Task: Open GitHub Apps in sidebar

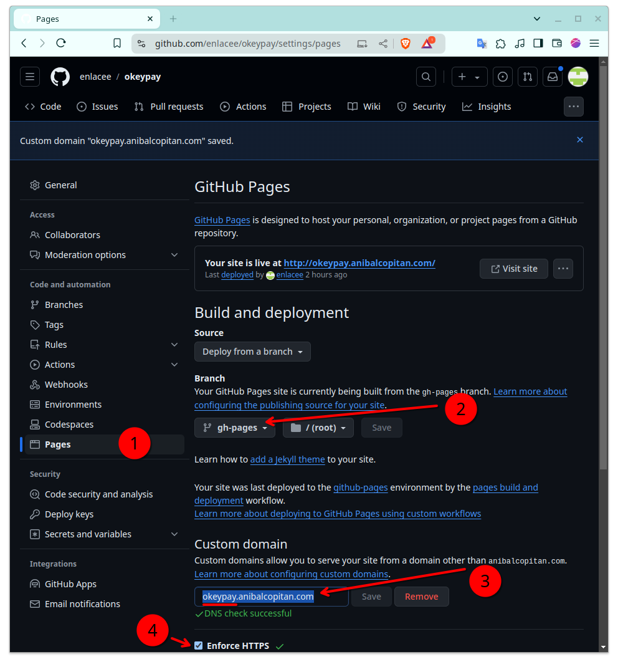Action: coord(105,584)
